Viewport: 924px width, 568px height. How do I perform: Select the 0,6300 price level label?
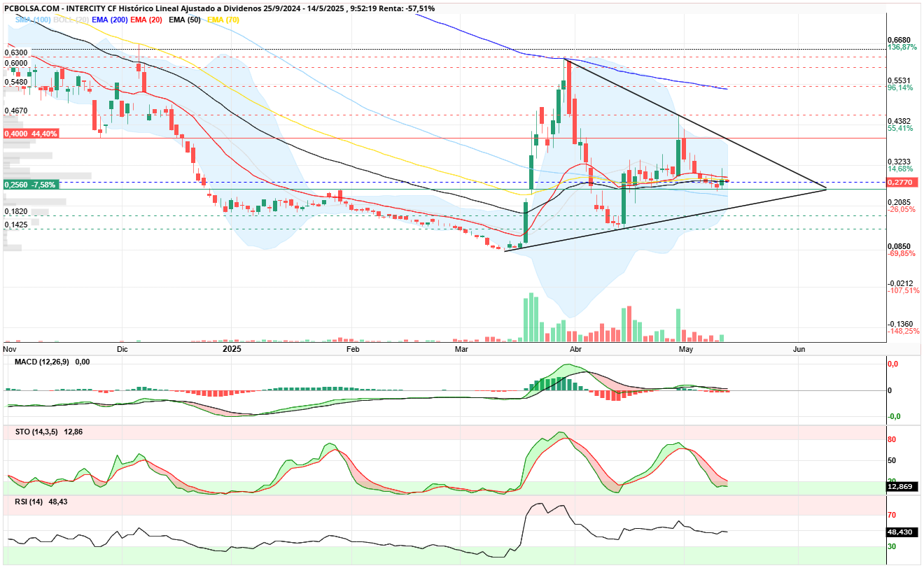click(x=16, y=52)
